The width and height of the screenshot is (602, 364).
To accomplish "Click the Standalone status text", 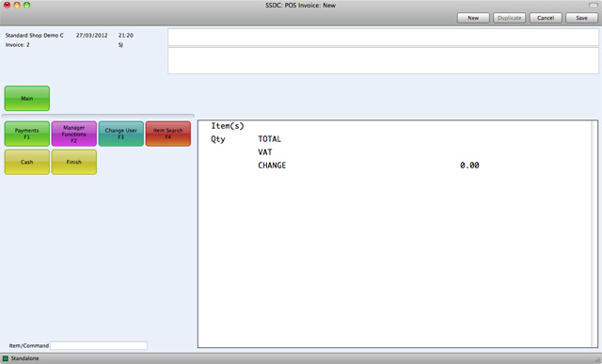I will (25, 358).
